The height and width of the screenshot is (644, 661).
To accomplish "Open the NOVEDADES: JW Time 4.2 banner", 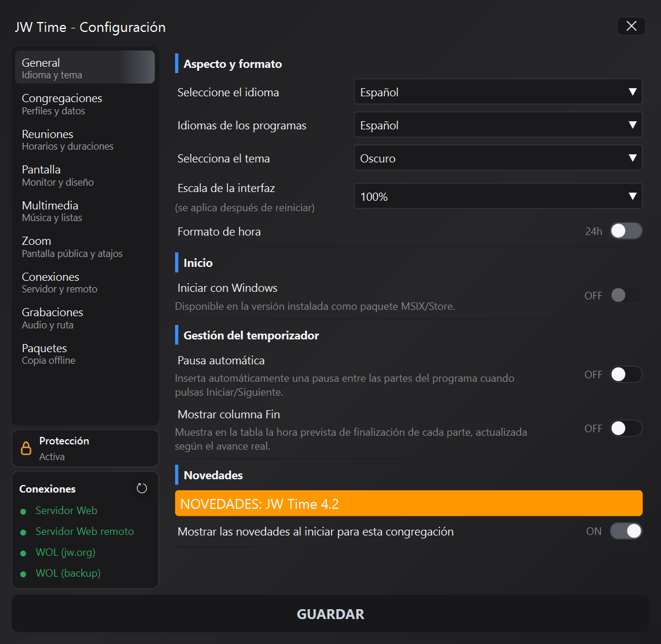I will [409, 503].
